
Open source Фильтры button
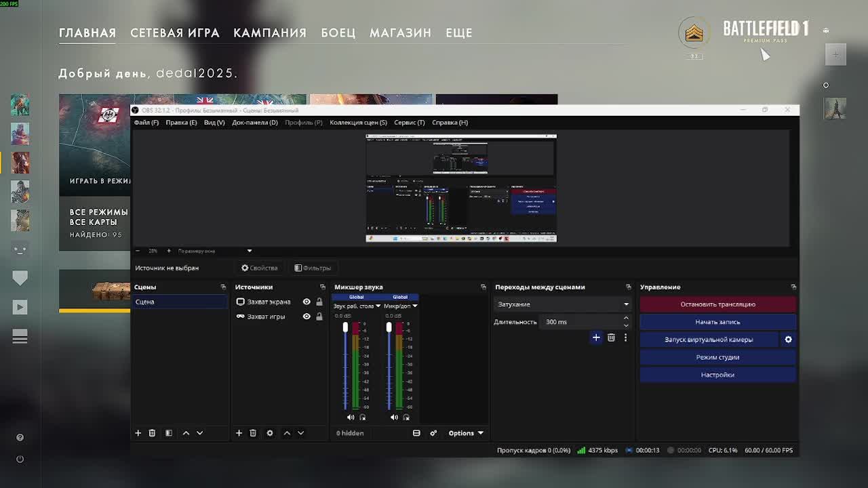[313, 268]
